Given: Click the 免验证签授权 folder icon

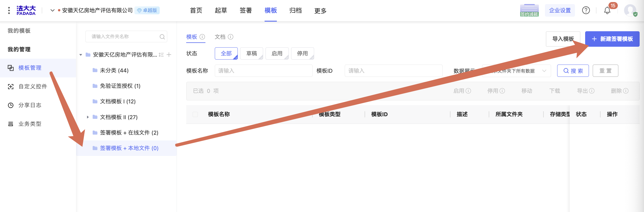Looking at the screenshot, I should pyautogui.click(x=95, y=86).
